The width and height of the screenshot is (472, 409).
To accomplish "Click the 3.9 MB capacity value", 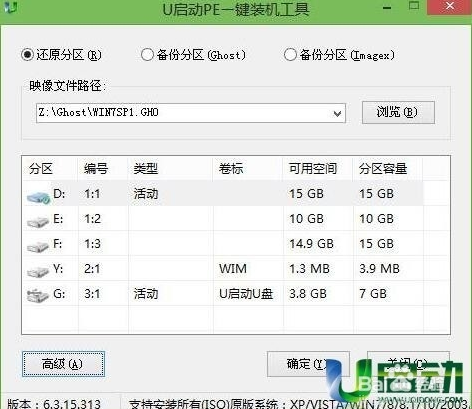I will pos(379,269).
